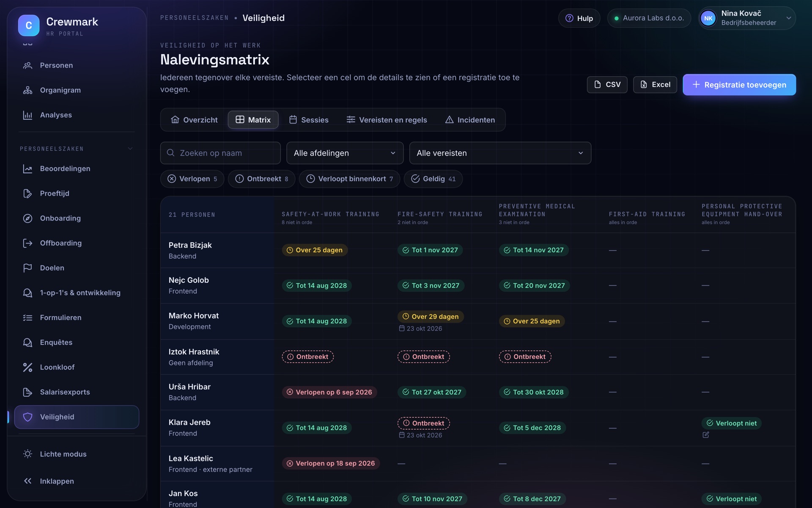Go to Loonkloof

77,367
